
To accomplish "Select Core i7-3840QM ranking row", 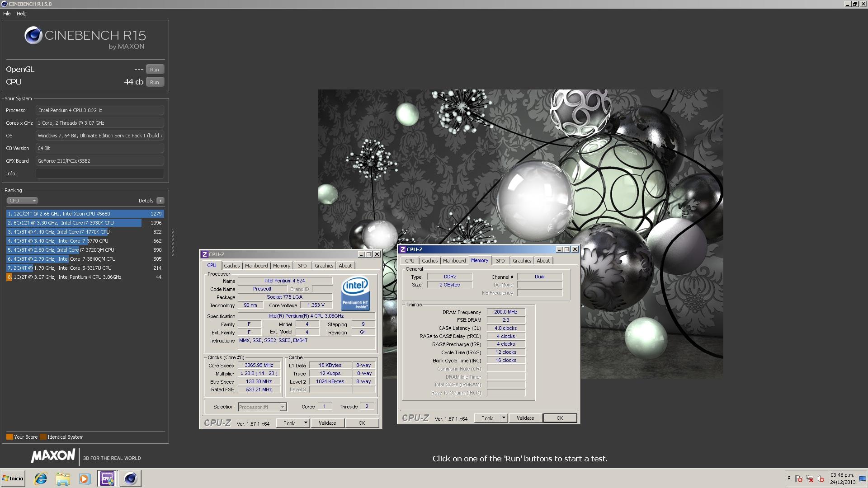I will coord(85,259).
